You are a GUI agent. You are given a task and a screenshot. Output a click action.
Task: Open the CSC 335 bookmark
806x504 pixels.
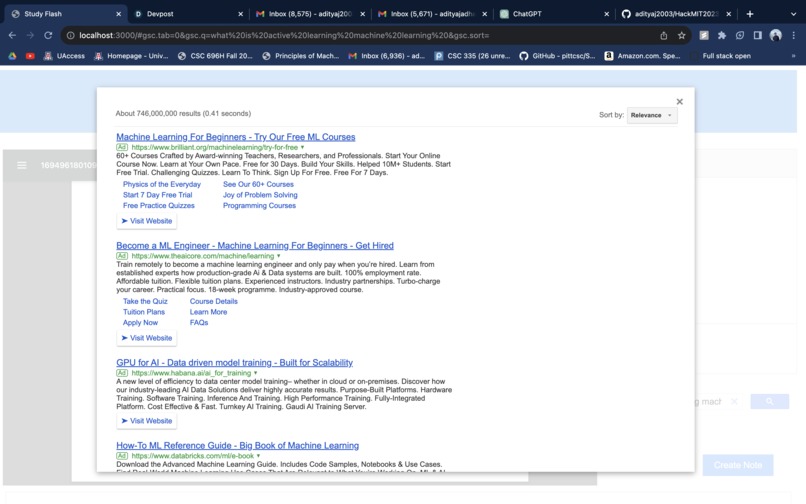pos(472,56)
